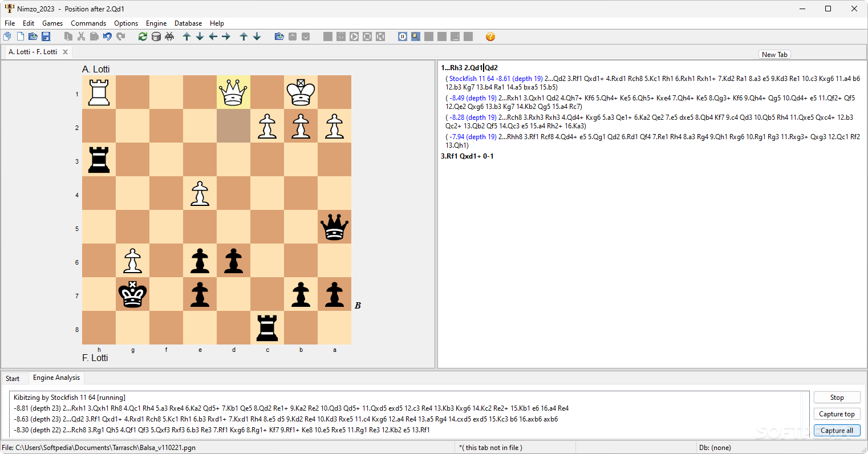Toggle the engine space-invader icon

(169, 37)
